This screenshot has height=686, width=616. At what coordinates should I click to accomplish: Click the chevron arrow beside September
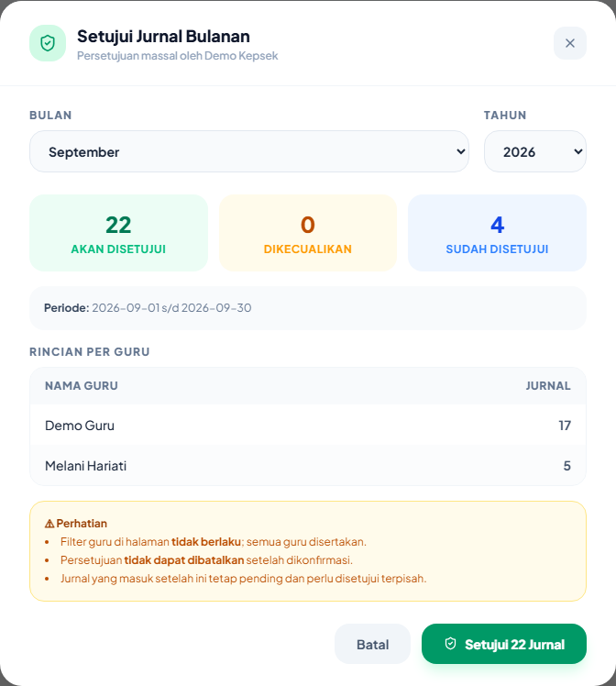(x=461, y=151)
